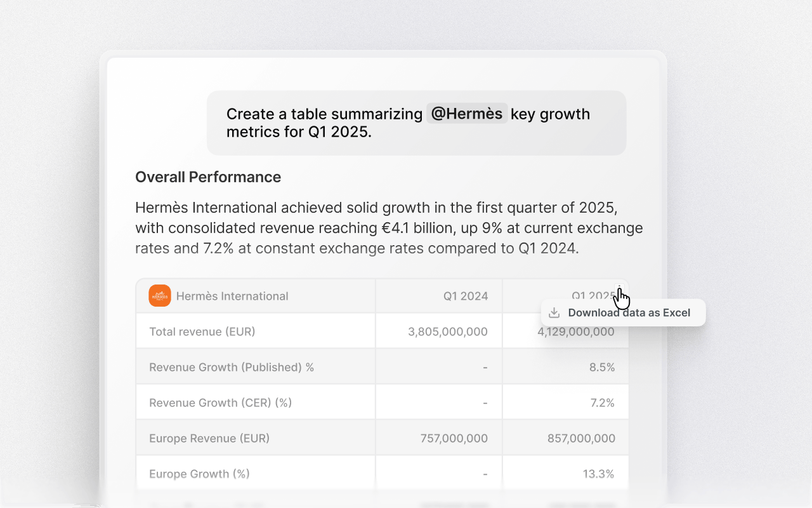The height and width of the screenshot is (508, 812).
Task: Click the 3,805,000,000 revenue cell
Action: point(448,331)
